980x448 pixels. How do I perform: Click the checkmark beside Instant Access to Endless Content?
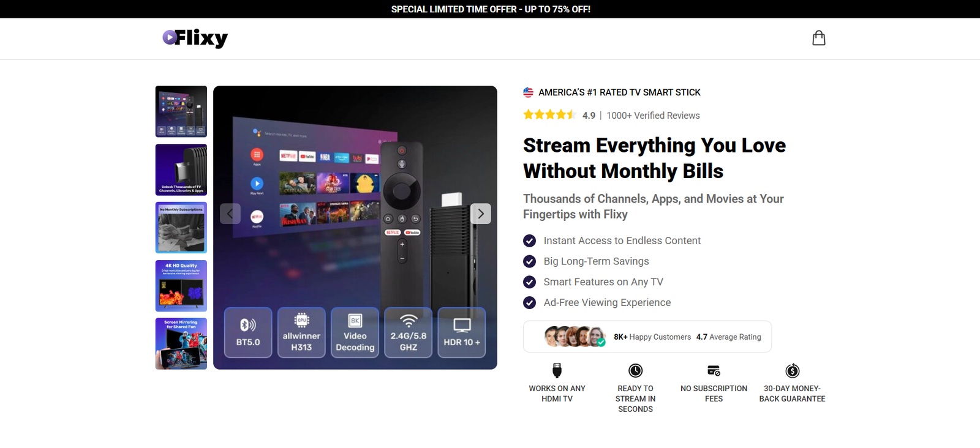click(x=530, y=241)
